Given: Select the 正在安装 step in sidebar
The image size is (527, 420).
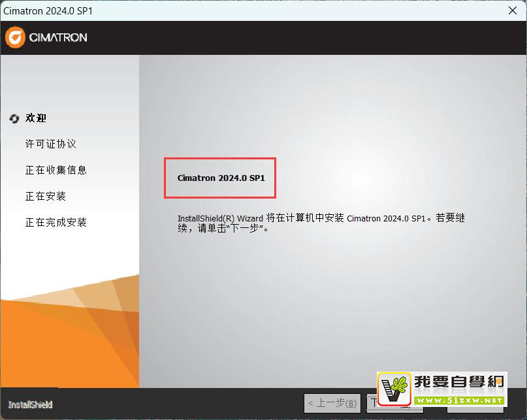Looking at the screenshot, I should (x=46, y=196).
